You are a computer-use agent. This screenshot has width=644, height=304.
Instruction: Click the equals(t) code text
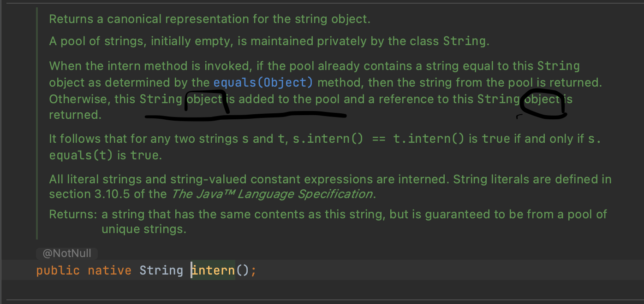tap(81, 155)
